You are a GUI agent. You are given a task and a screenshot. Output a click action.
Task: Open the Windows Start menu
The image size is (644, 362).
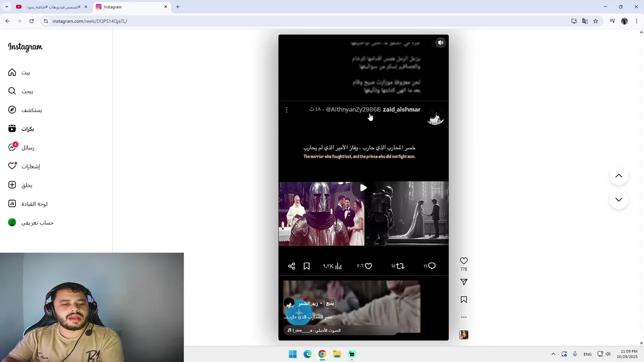pyautogui.click(x=292, y=354)
